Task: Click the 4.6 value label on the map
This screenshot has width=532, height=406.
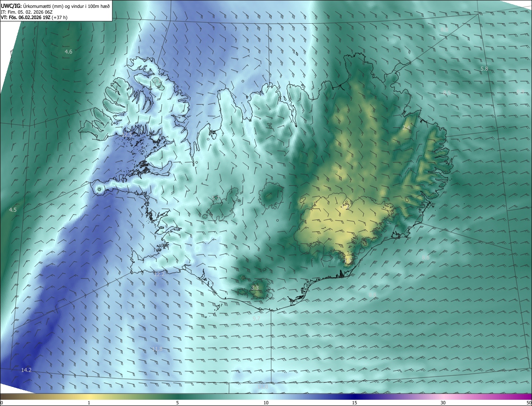Action: (69, 51)
